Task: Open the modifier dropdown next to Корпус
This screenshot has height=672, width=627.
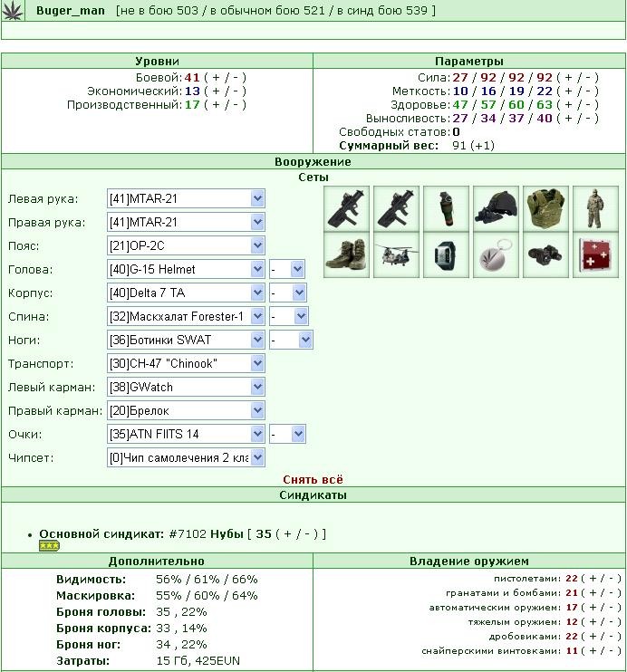Action: [288, 293]
